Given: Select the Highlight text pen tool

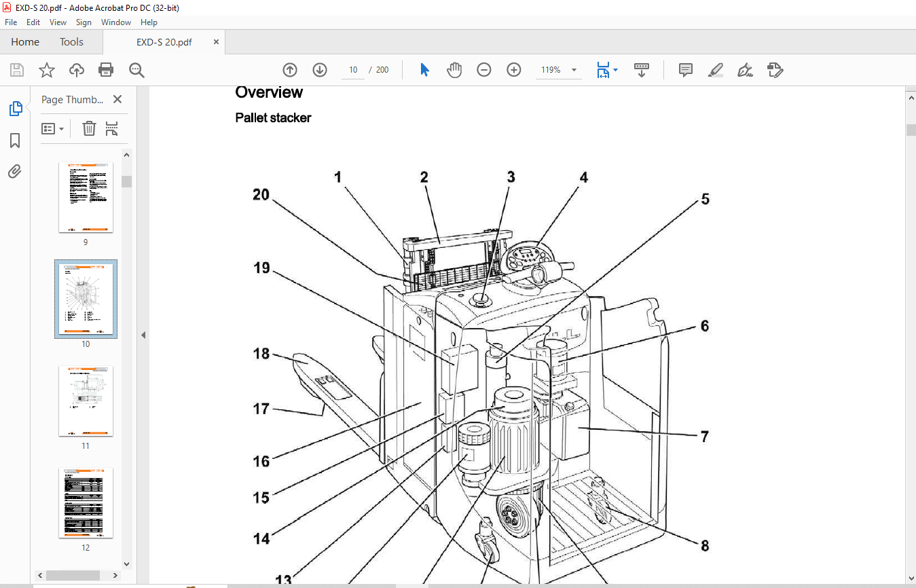Looking at the screenshot, I should 716,70.
